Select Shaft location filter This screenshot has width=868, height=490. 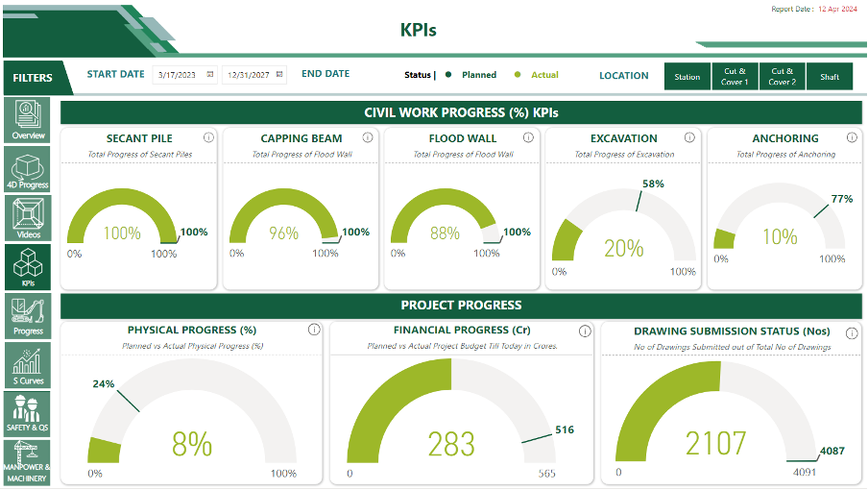click(829, 77)
